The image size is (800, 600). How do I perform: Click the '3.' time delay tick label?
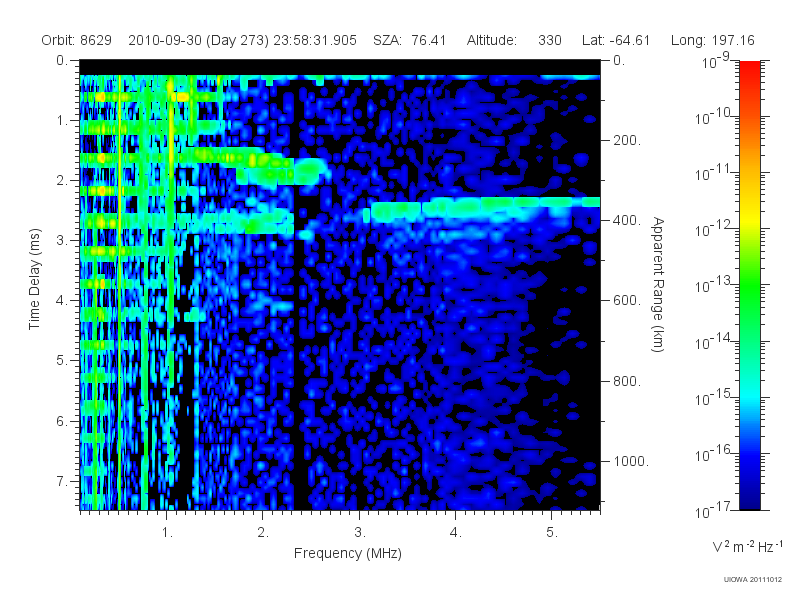pos(62,240)
